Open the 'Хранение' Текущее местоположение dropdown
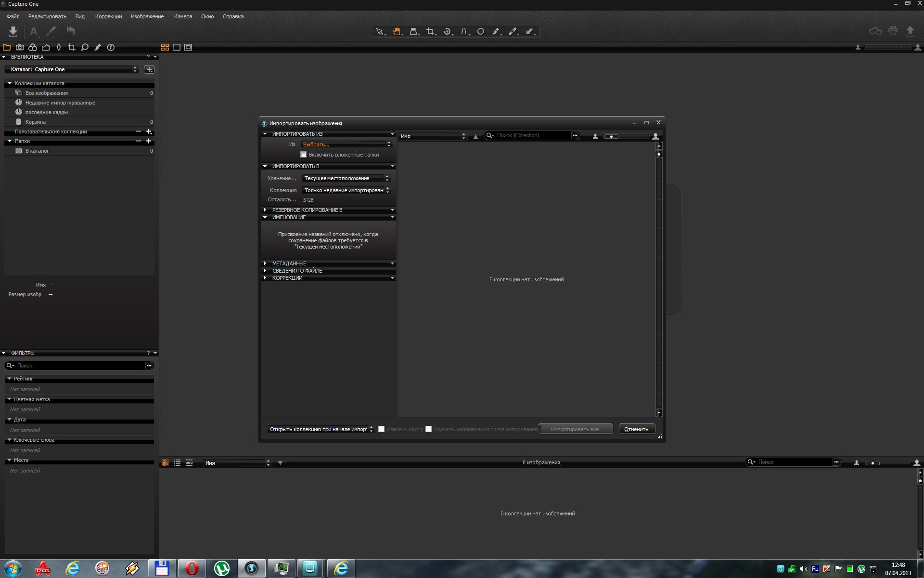 tap(346, 178)
